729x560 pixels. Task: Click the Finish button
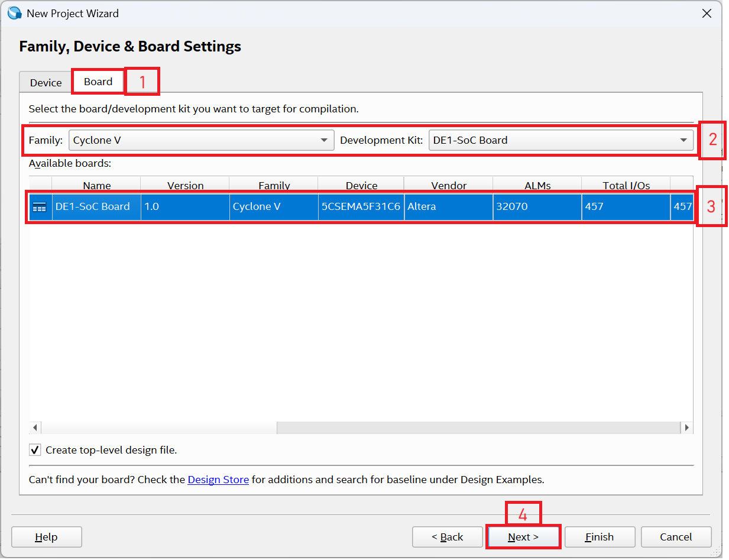click(x=600, y=537)
